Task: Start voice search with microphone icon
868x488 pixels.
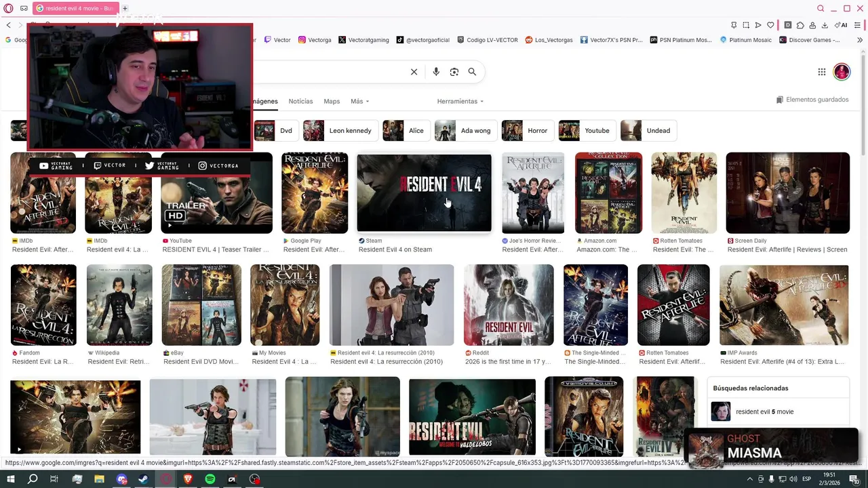Action: (436, 72)
